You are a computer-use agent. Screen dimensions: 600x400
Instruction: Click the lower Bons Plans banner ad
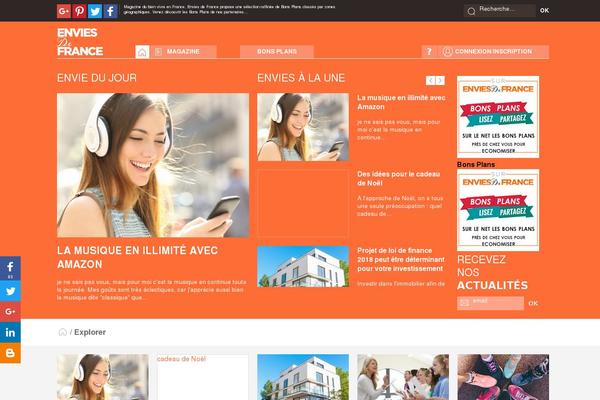click(x=498, y=210)
